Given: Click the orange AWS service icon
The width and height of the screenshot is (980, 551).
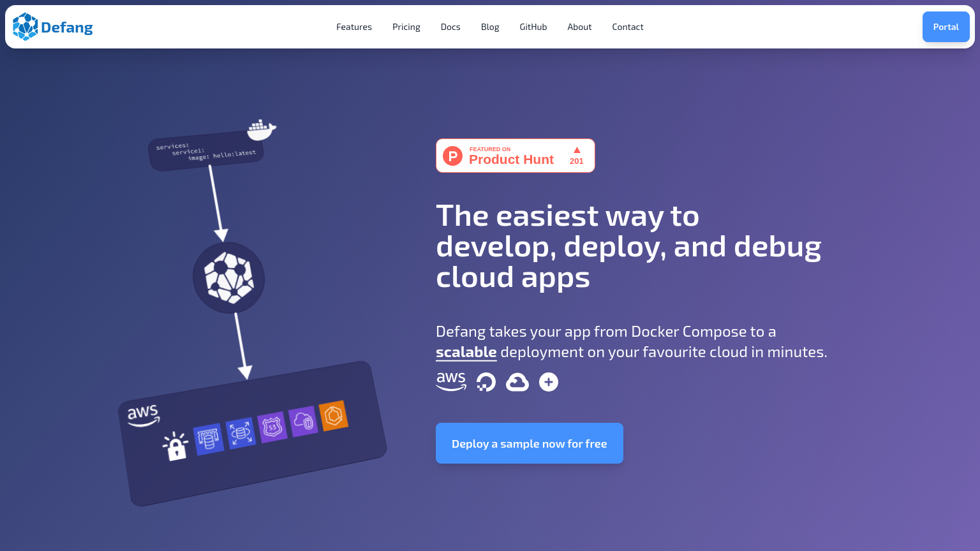Looking at the screenshot, I should click(333, 416).
